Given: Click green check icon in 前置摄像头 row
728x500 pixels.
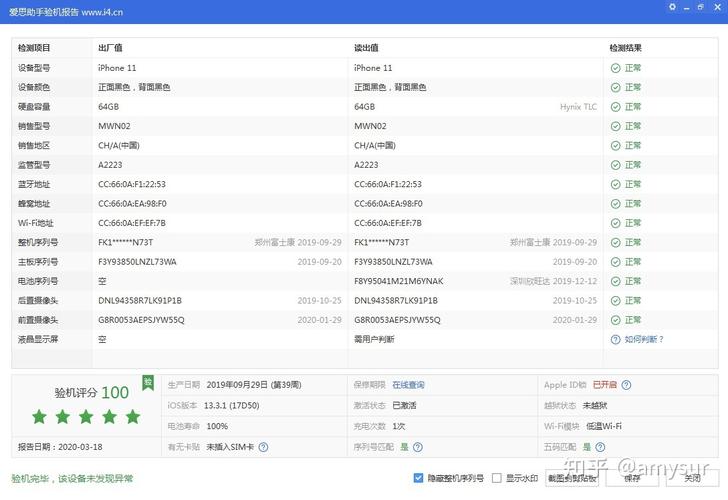Looking at the screenshot, I should click(616, 320).
